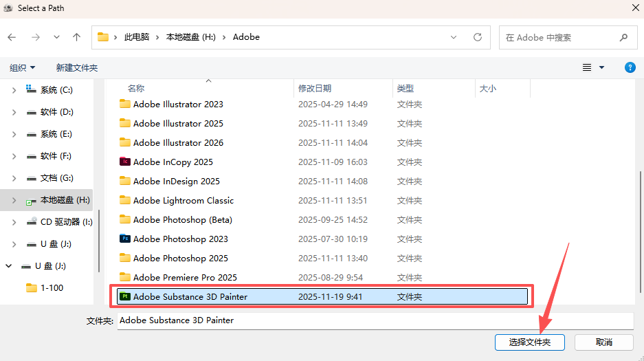Viewport: 644px width, 361px height.
Task: Sort by 类型 column header
Action: coord(406,88)
